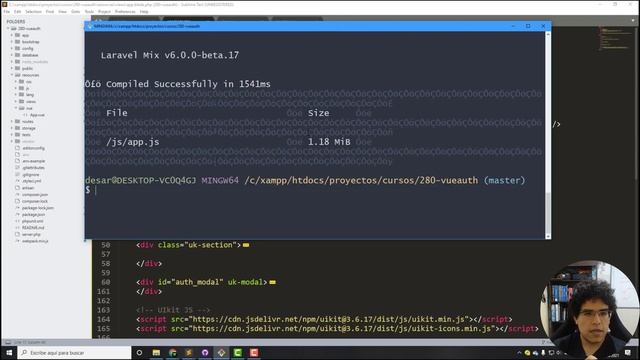Expand the bootstrap folder arrow
Viewport: 640px width, 360px height.
coord(12,42)
